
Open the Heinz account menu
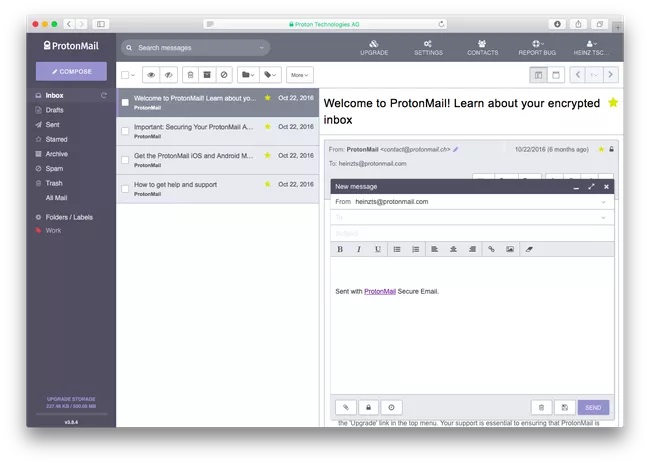(592, 48)
